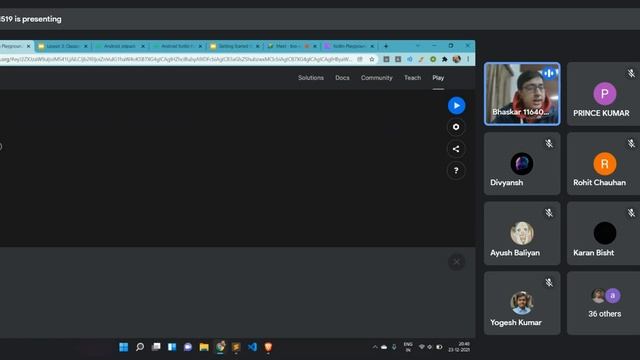640x360 pixels.
Task: Open the ENG IN language switcher
Action: pyautogui.click(x=408, y=347)
